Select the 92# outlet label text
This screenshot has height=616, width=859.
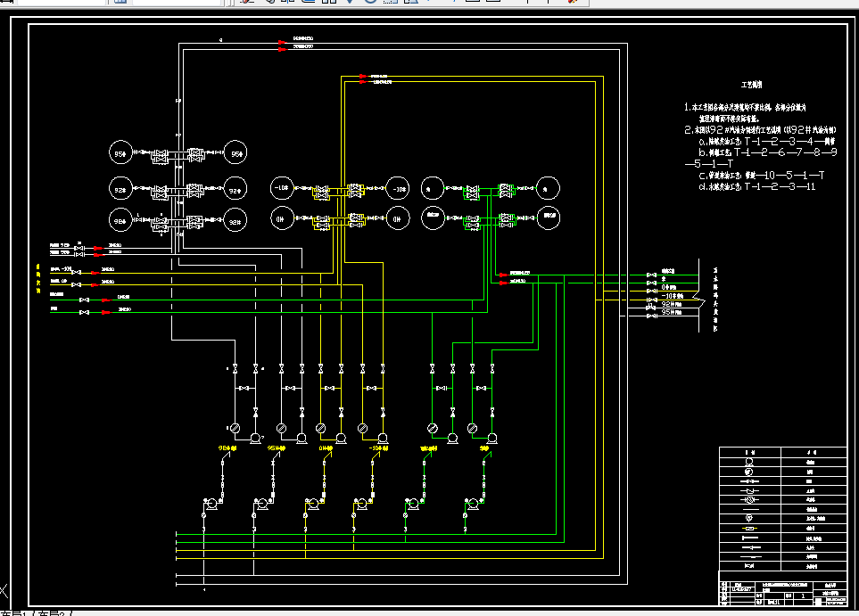tap(672, 304)
